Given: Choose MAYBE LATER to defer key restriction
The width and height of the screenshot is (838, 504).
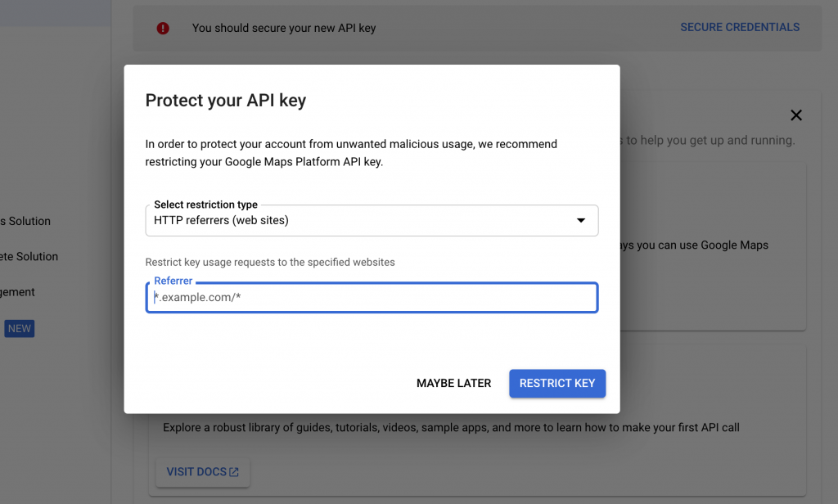Looking at the screenshot, I should pos(453,383).
